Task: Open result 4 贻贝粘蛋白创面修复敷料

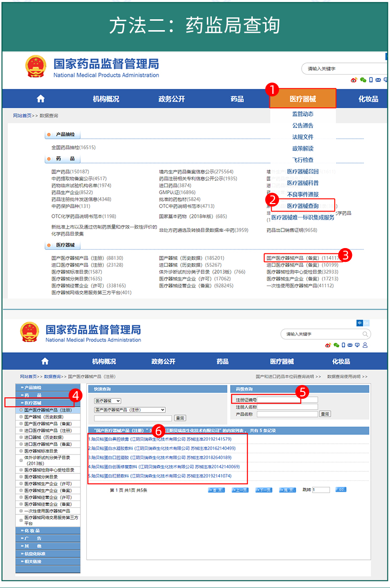Action: tap(164, 466)
